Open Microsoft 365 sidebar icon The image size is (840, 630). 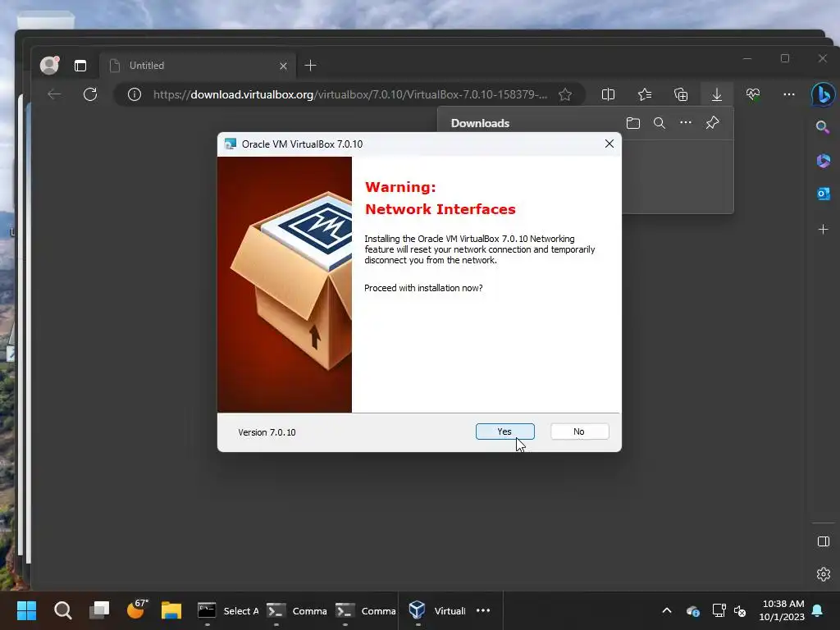pyautogui.click(x=824, y=160)
